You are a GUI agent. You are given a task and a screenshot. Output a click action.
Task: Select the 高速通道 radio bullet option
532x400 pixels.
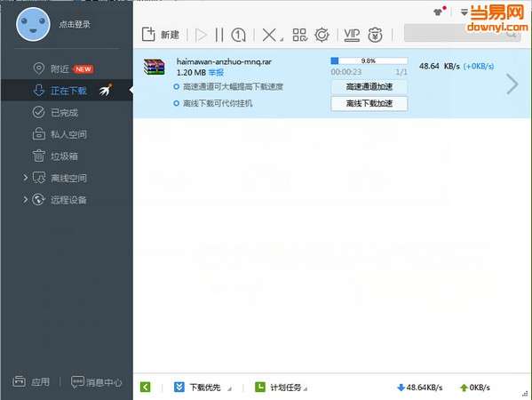click(176, 87)
